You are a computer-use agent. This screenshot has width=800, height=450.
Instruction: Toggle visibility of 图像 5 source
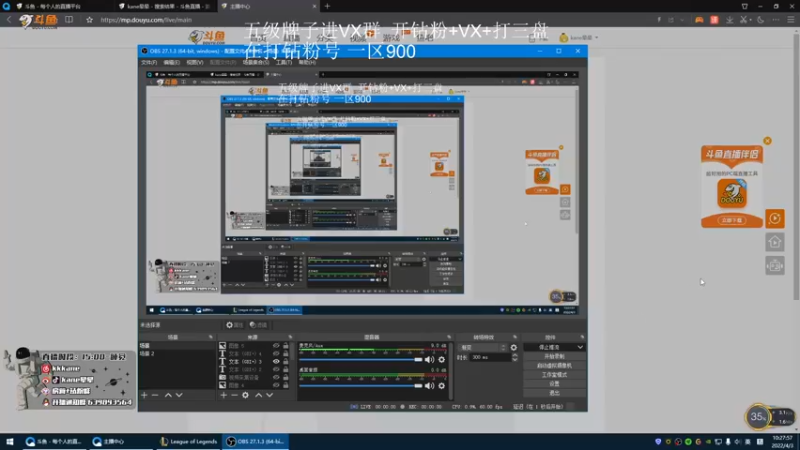276,346
